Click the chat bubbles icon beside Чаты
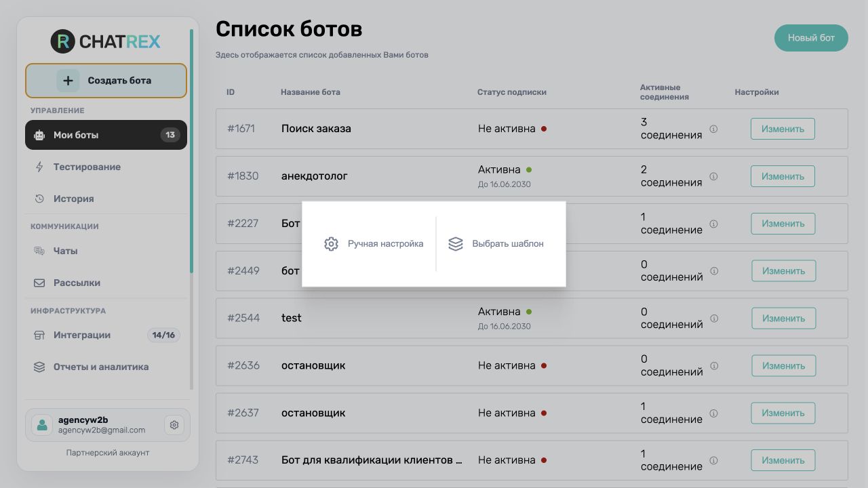 coord(39,251)
